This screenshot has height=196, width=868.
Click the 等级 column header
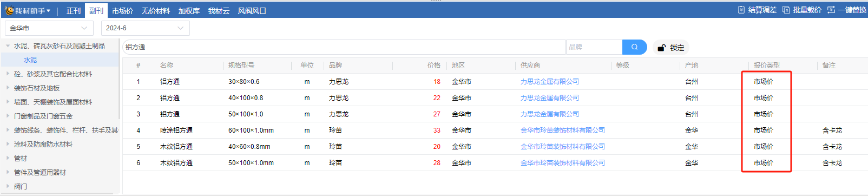(x=623, y=66)
